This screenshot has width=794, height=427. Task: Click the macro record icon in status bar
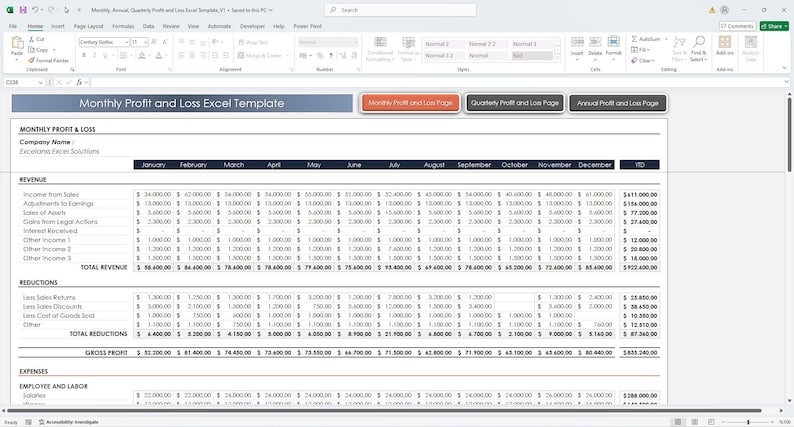(28, 422)
